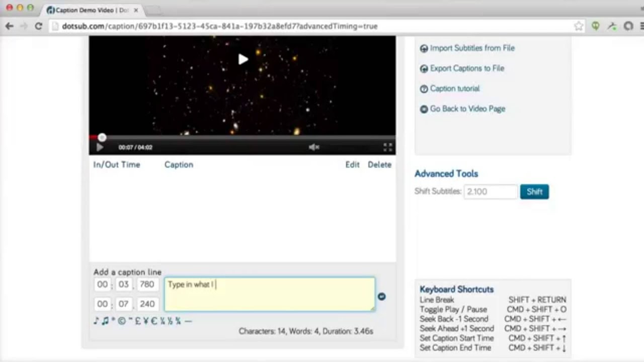Click the Add a caption line label
Screen dimensions: 644x362
click(x=127, y=272)
